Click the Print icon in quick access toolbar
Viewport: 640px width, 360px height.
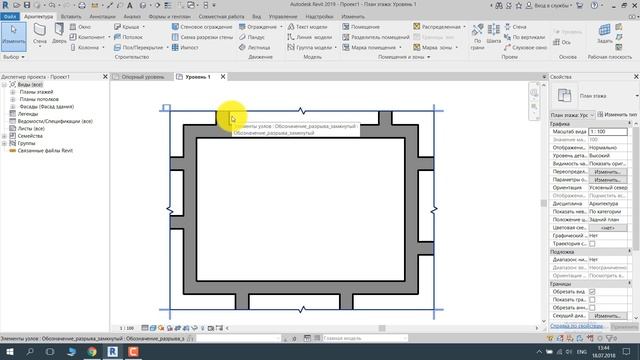(x=82, y=5)
